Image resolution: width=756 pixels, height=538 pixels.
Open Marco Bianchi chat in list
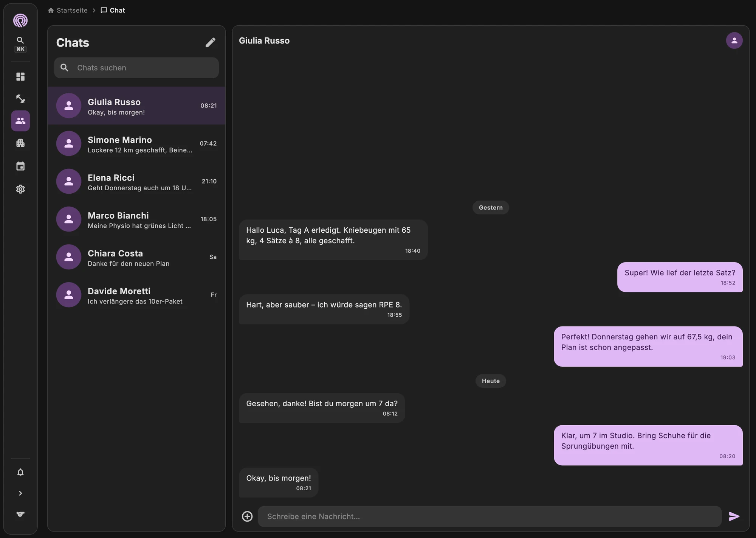point(136,219)
